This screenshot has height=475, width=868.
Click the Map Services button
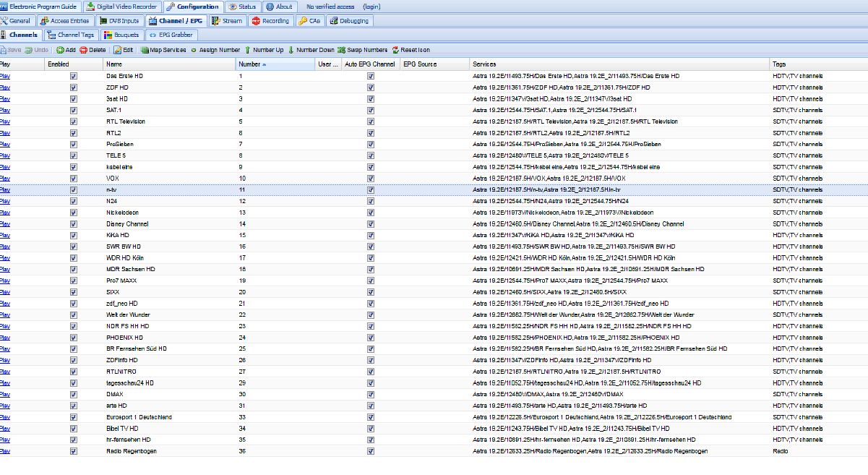coord(163,50)
